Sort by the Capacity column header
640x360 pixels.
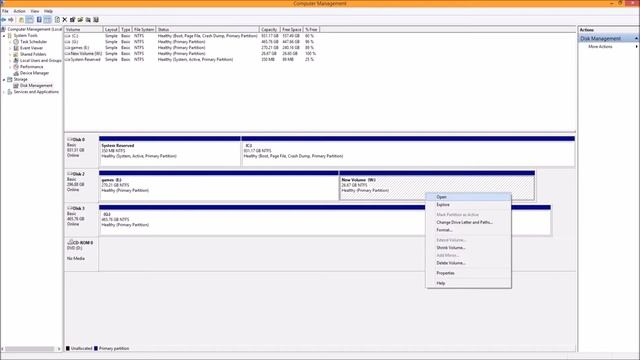tap(269, 29)
